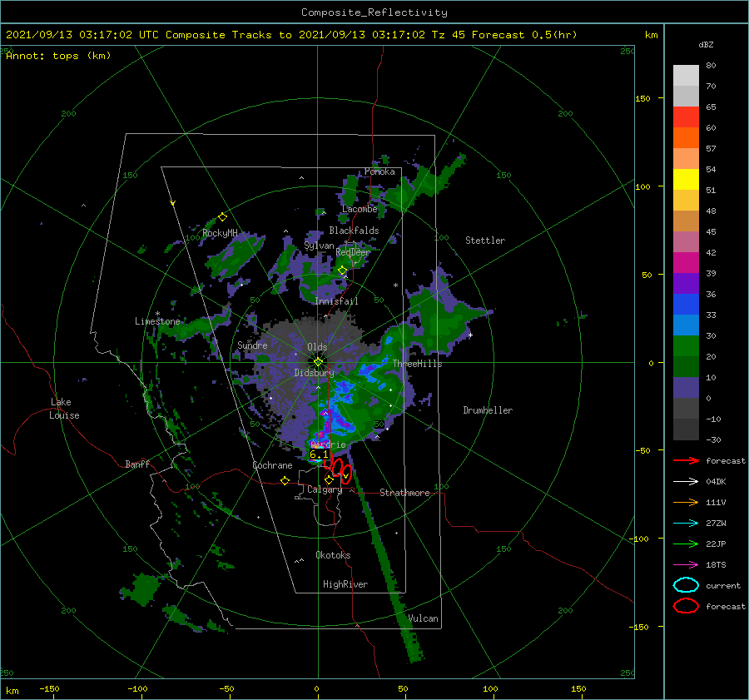Viewport: 749px width, 700px height.
Task: Click the red forecast ellipse containing a V
Action: coord(346,474)
